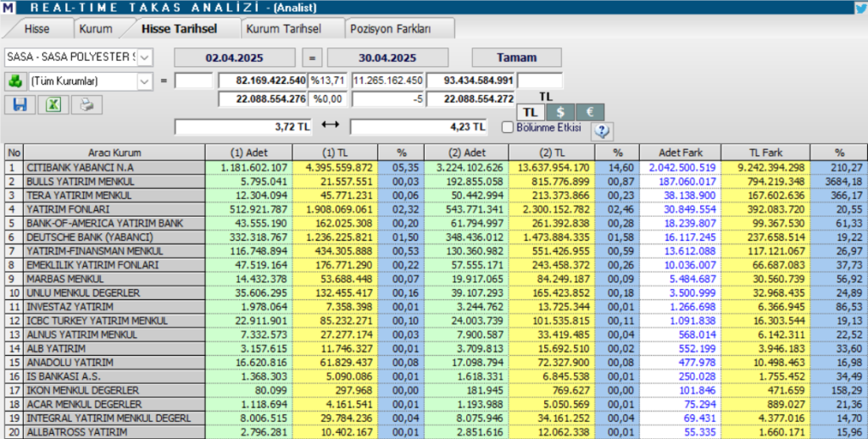This screenshot has height=439, width=868.
Task: Select the BULLS YATIRIM MENKUL row
Action: click(x=436, y=181)
